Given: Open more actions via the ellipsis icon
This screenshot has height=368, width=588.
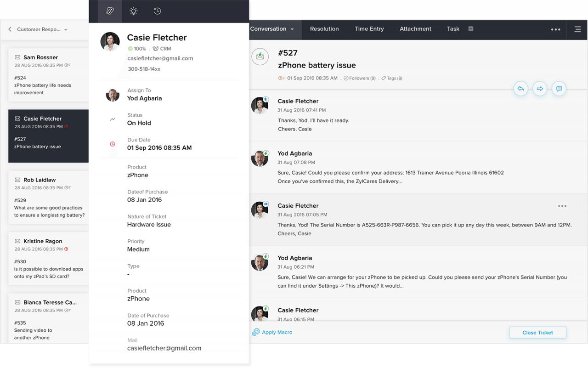Looking at the screenshot, I should tap(555, 29).
